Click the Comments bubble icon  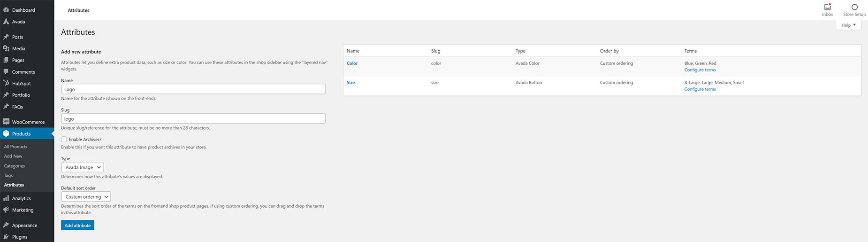point(6,72)
